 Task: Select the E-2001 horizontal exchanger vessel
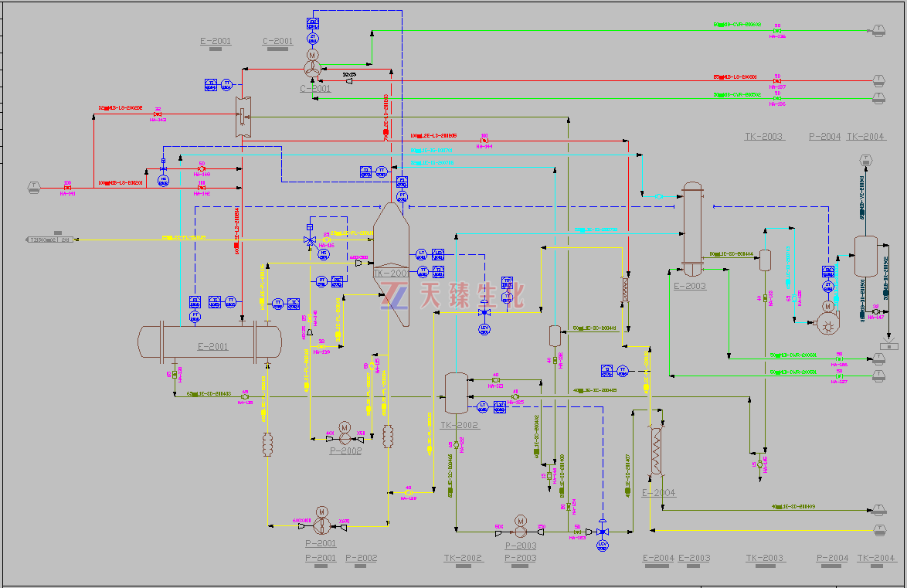pos(209,342)
